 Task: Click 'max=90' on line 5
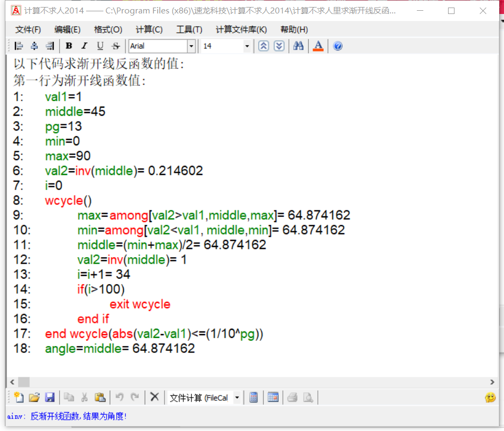coord(68,156)
